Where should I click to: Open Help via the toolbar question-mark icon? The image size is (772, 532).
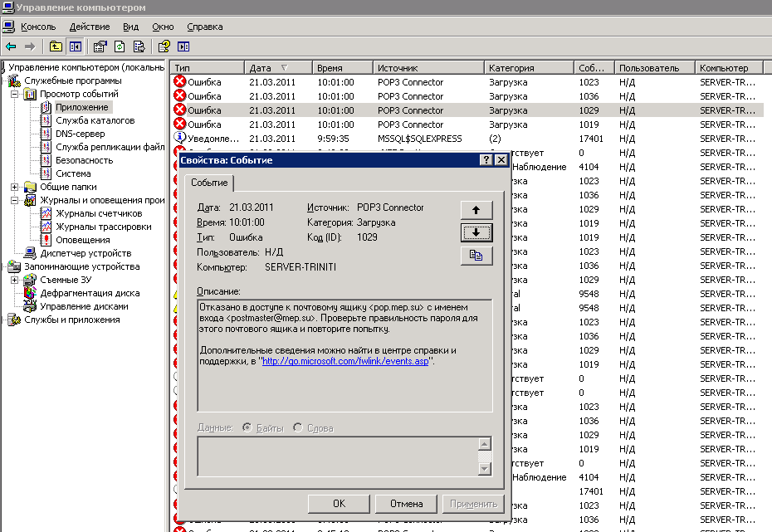tap(164, 46)
